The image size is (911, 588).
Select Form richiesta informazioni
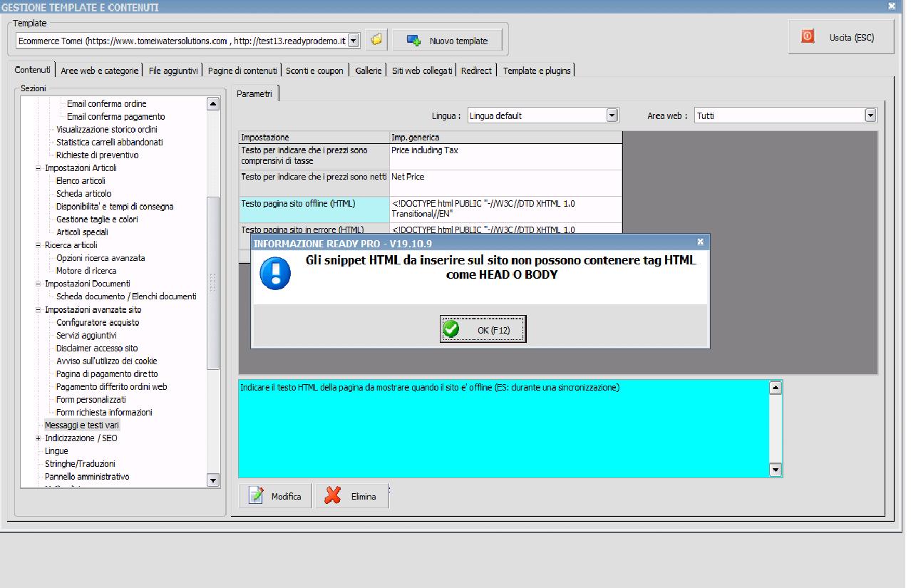pos(104,413)
